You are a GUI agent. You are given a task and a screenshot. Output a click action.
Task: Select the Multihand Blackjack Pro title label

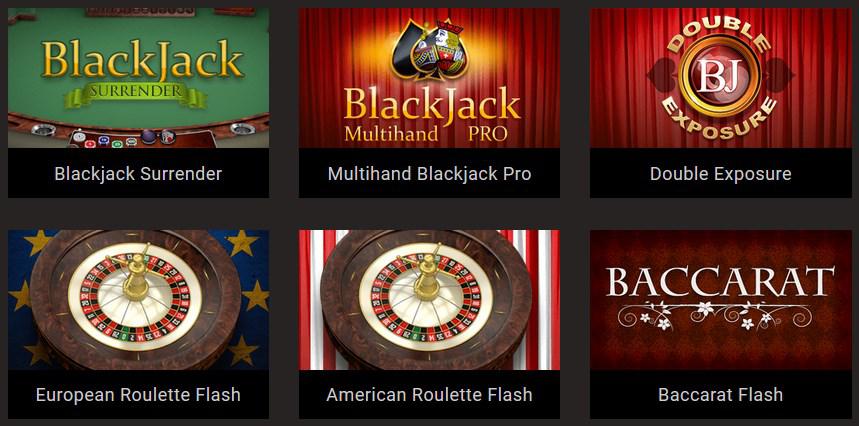pyautogui.click(x=429, y=174)
